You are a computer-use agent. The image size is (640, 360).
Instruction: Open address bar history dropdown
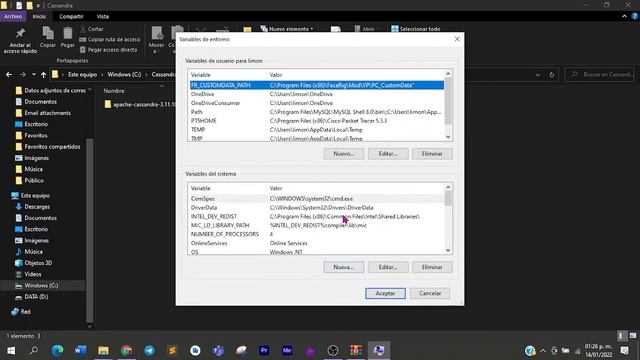coord(538,75)
